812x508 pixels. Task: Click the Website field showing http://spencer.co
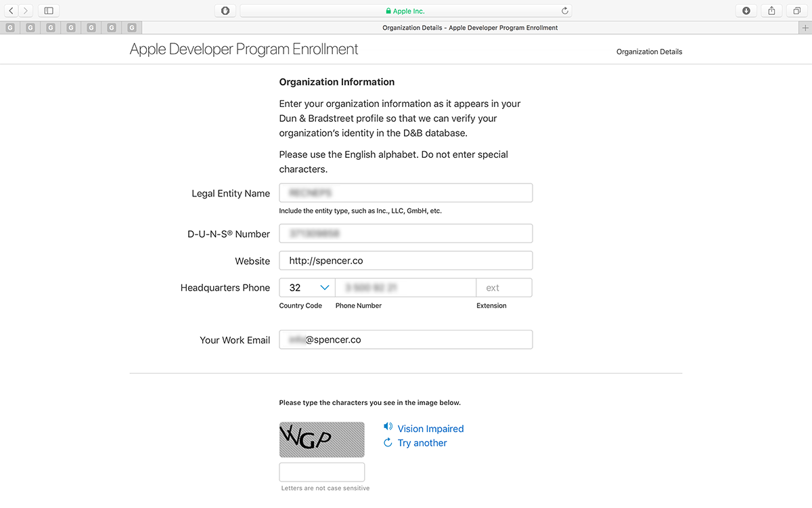[x=405, y=260]
